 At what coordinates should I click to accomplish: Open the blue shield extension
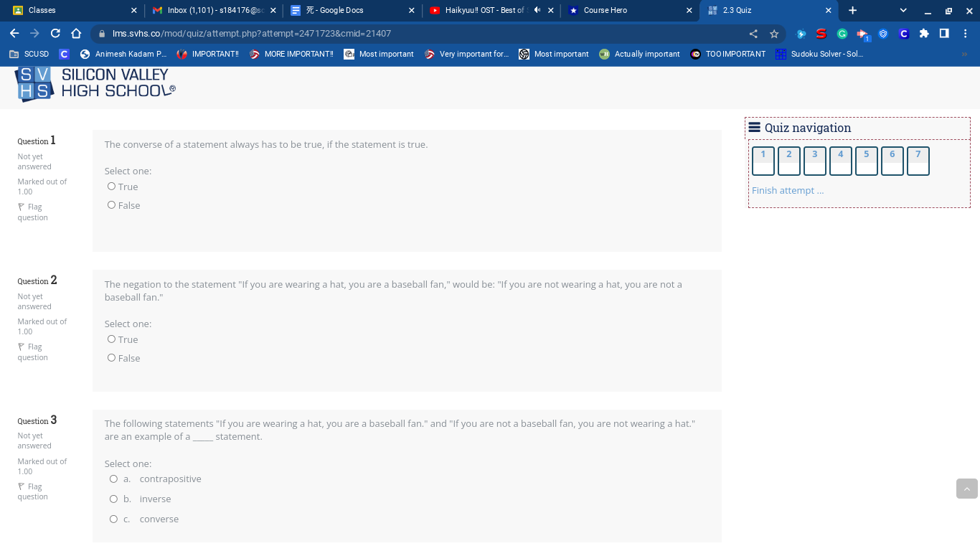[883, 34]
